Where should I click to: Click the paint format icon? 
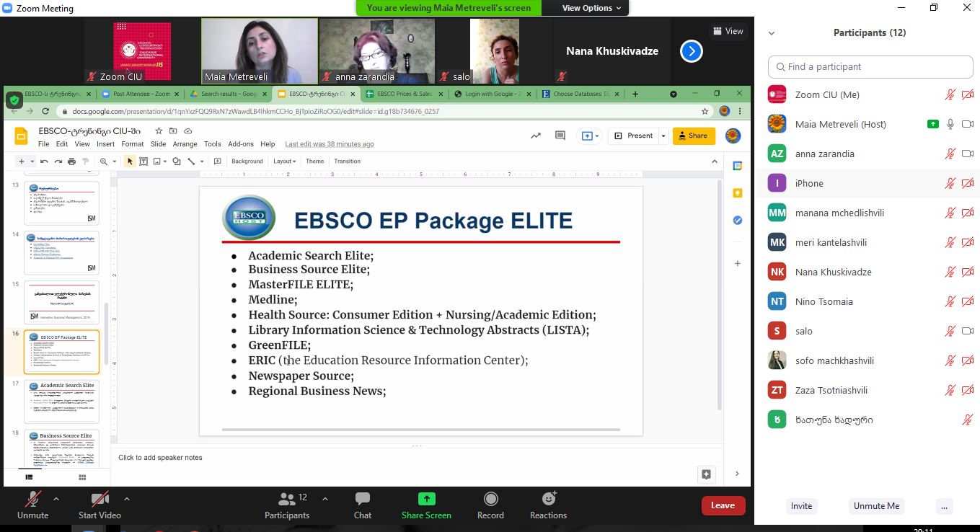point(85,161)
